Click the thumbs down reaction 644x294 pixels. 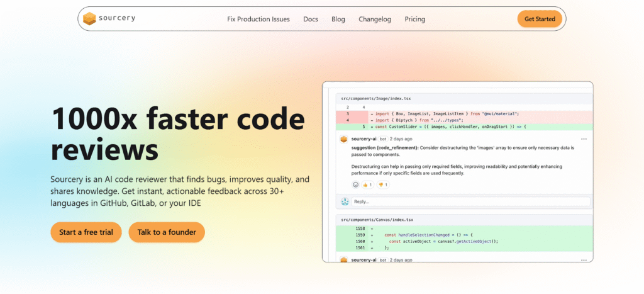(x=383, y=184)
